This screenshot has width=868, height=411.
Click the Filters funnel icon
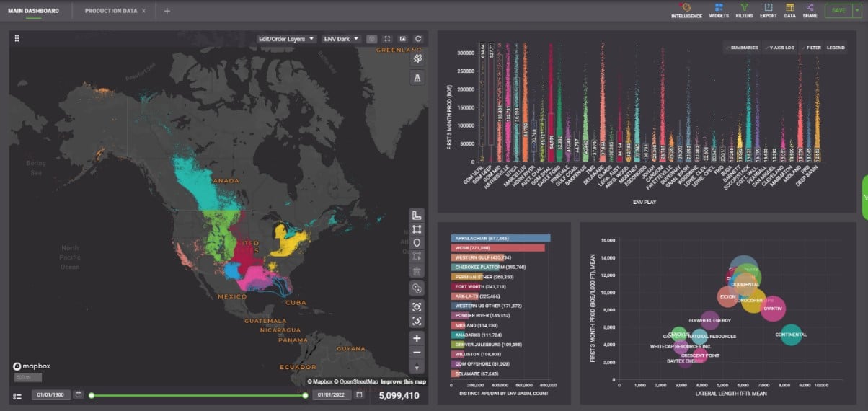[744, 10]
